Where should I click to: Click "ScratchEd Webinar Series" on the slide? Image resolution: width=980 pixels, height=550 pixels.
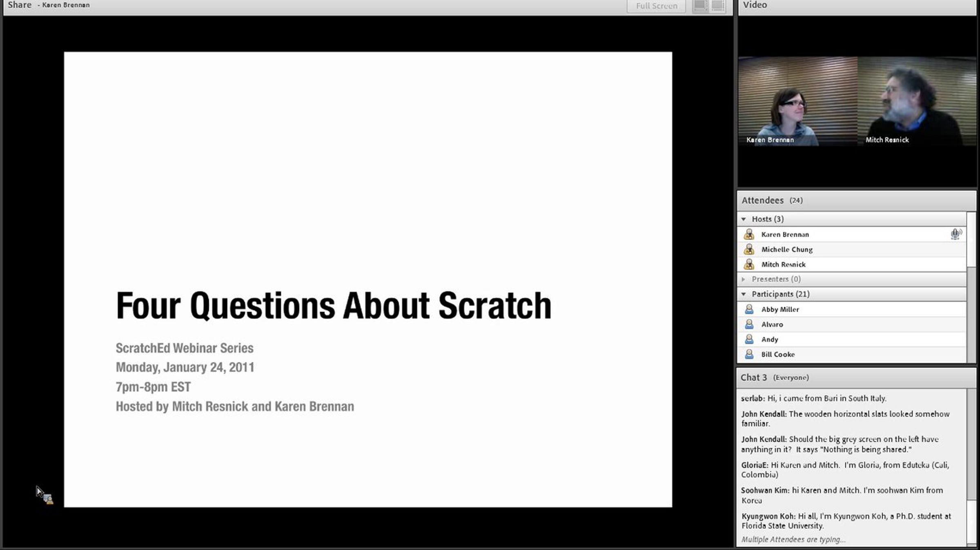[185, 348]
